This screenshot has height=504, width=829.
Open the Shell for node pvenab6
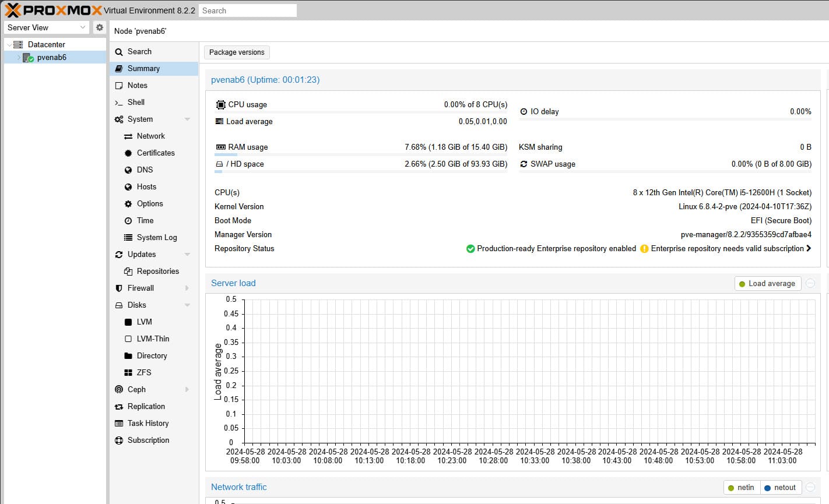click(x=136, y=102)
